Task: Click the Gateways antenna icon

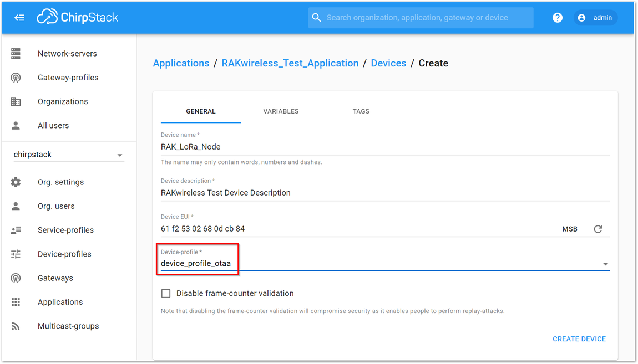Action: pyautogui.click(x=16, y=278)
